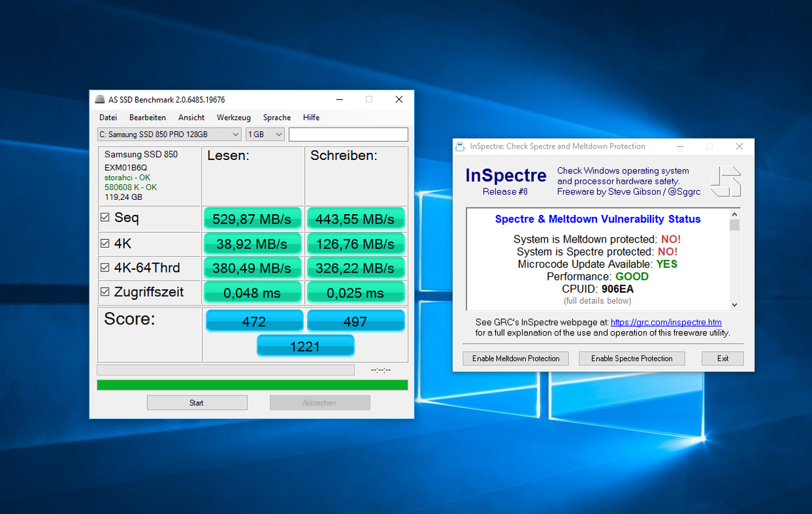This screenshot has height=514, width=812.
Task: Disable the 4K-64Thrd test checkbox
Action: pos(104,268)
